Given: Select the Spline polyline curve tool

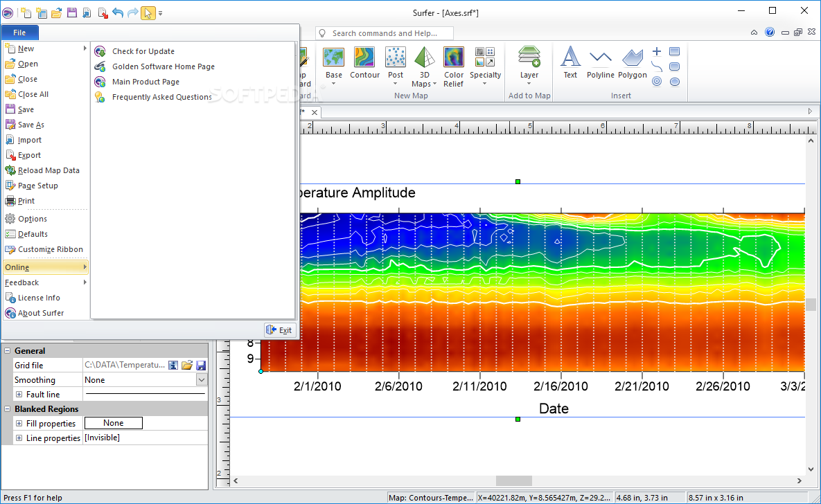Looking at the screenshot, I should (x=657, y=66).
